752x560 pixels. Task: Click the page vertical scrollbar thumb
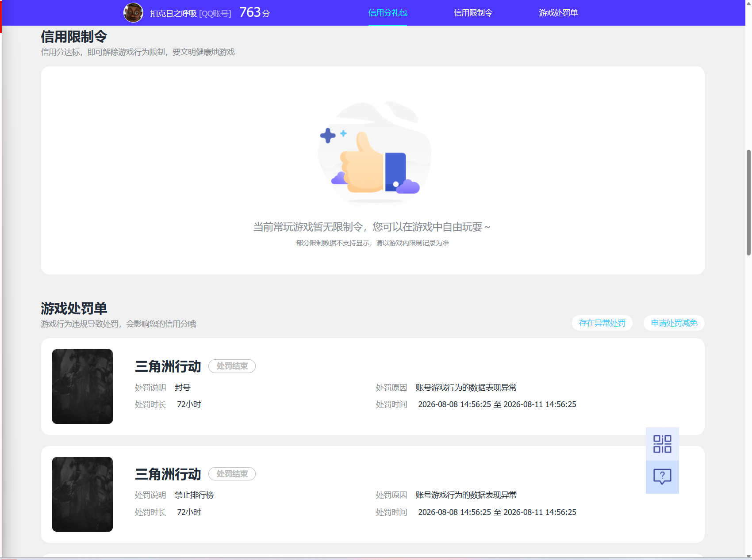(x=748, y=202)
